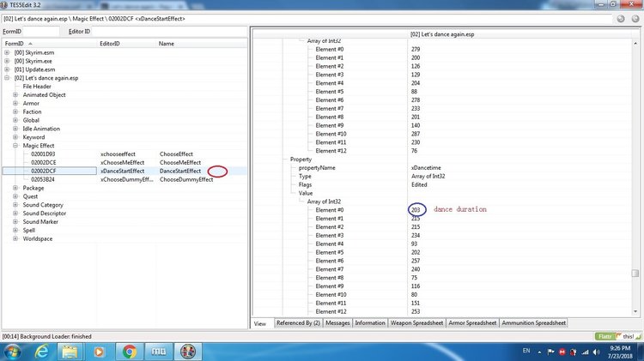Viewport: 644px width, 361px height.
Task: Switch to the View tab
Action: point(260,323)
